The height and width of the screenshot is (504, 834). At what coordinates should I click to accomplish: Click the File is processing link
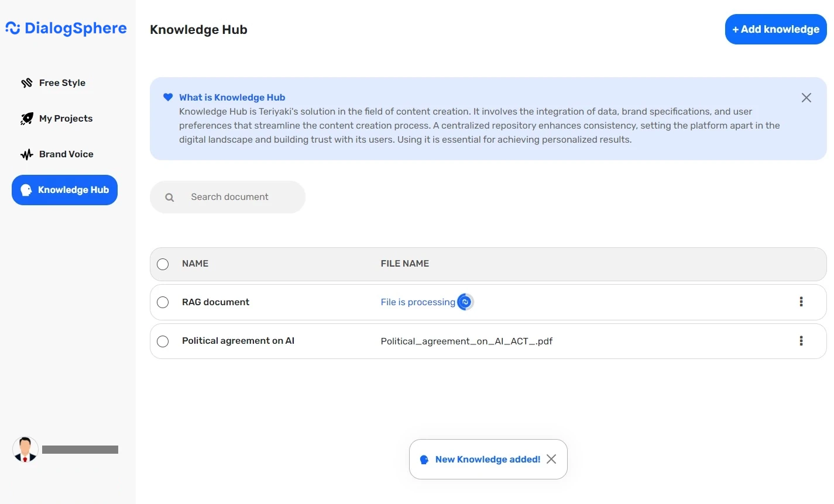[418, 302]
